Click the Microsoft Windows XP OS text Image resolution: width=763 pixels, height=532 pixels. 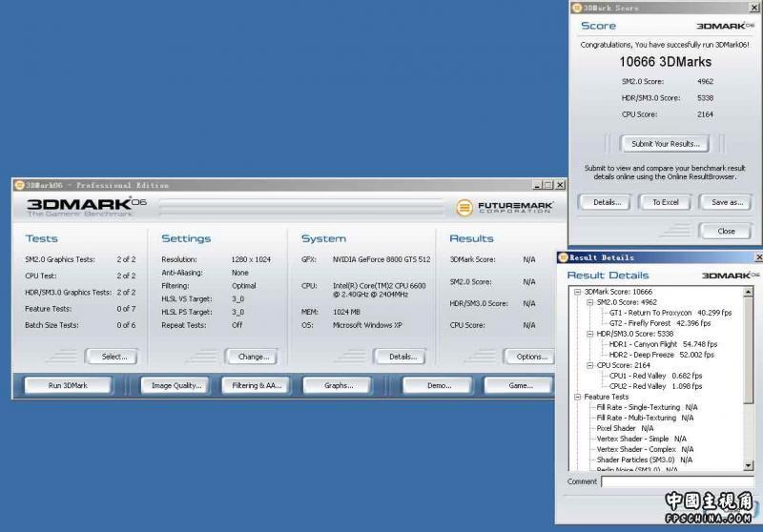367,325
